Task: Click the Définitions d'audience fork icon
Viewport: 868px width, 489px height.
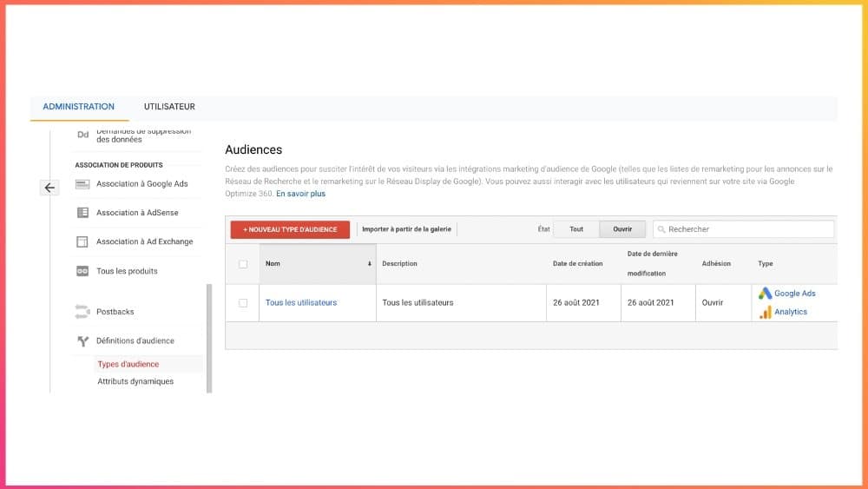Action: pos(83,341)
